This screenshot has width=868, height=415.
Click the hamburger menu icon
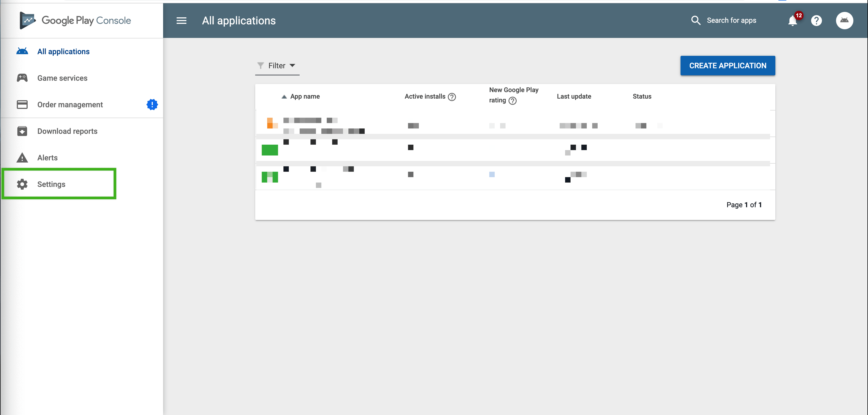tap(181, 21)
